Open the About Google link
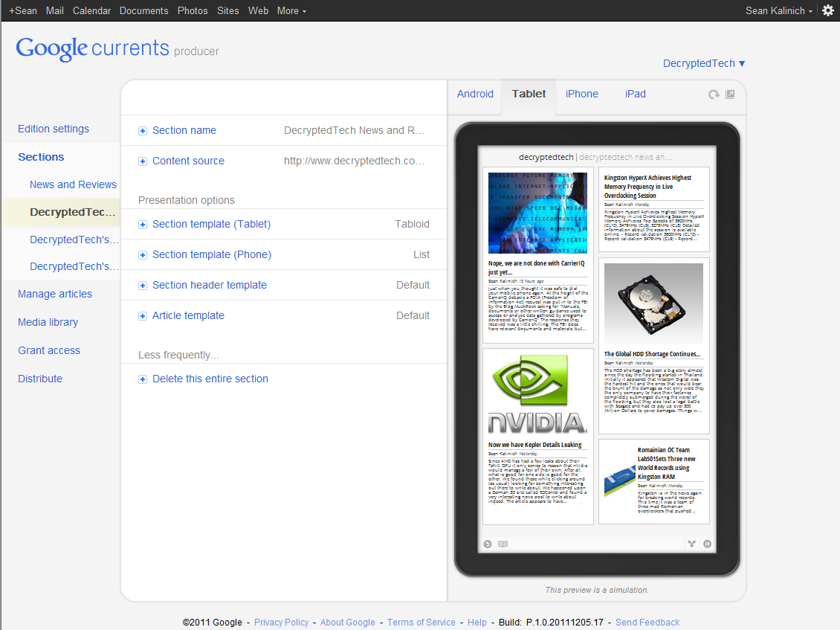The image size is (840, 630). click(348, 623)
